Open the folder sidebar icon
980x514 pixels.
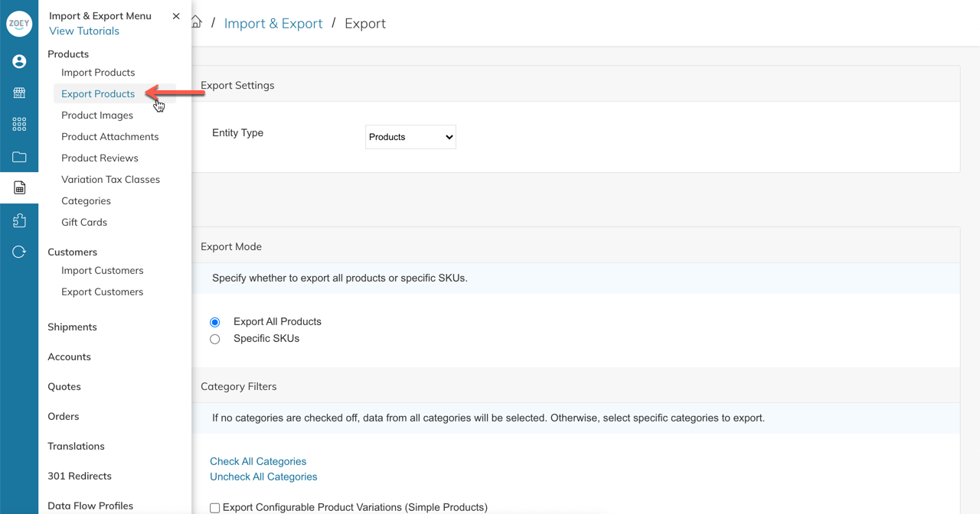click(x=19, y=157)
